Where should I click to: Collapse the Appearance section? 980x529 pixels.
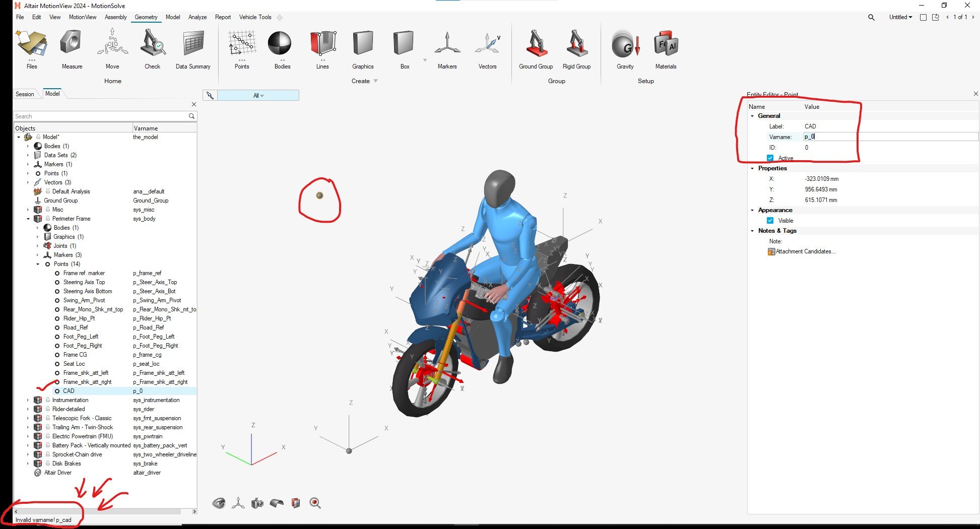pyautogui.click(x=752, y=210)
